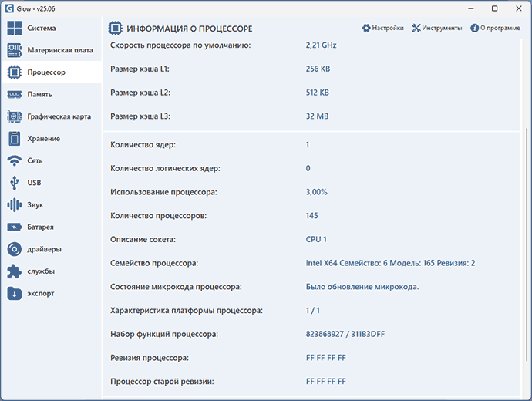532x401 pixels.
Task: Click the Инструменты wrench icon
Action: [x=416, y=28]
